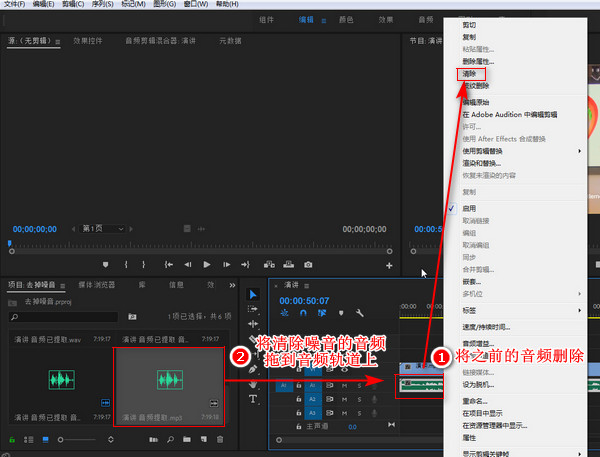The height and width of the screenshot is (457, 600).
Task: Toggle Linked Selection in timeline
Action: pyautogui.click(x=322, y=313)
